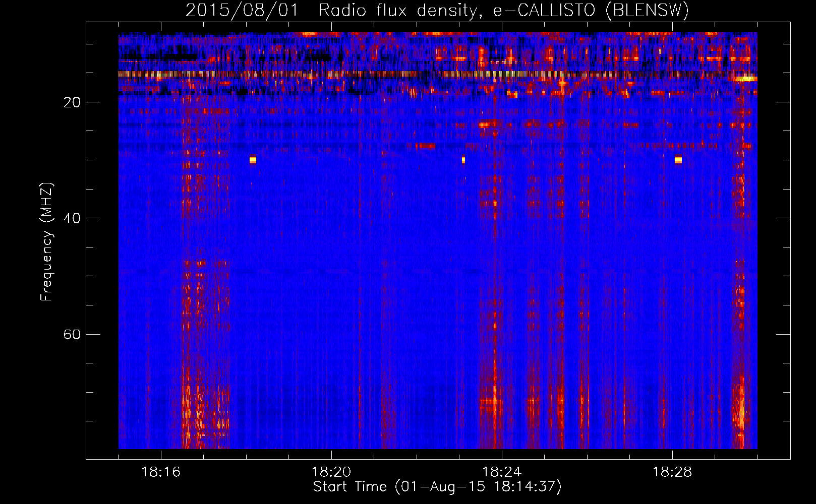Click the '18:28' time tick label
This screenshot has height=504, width=816.
pyautogui.click(x=672, y=472)
